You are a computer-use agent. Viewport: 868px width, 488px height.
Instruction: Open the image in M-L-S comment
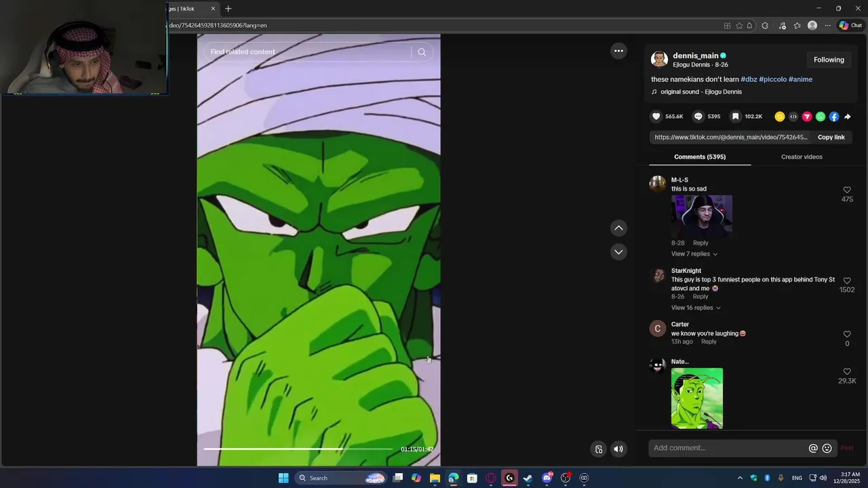[x=702, y=216]
